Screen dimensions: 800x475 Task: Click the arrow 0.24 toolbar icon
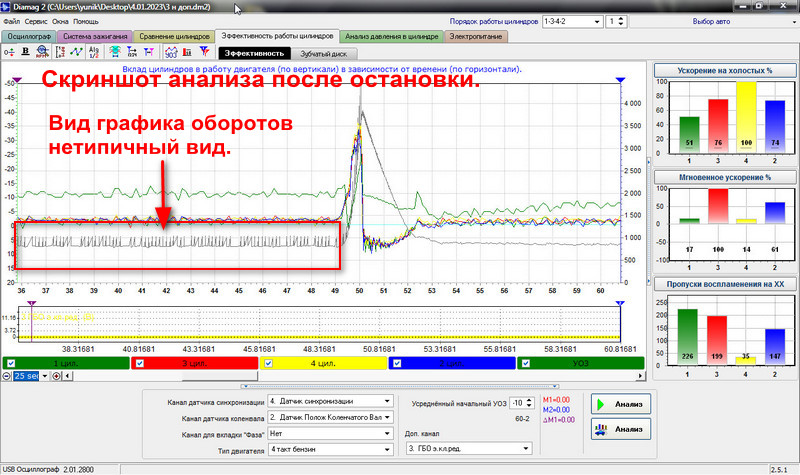[x=132, y=52]
